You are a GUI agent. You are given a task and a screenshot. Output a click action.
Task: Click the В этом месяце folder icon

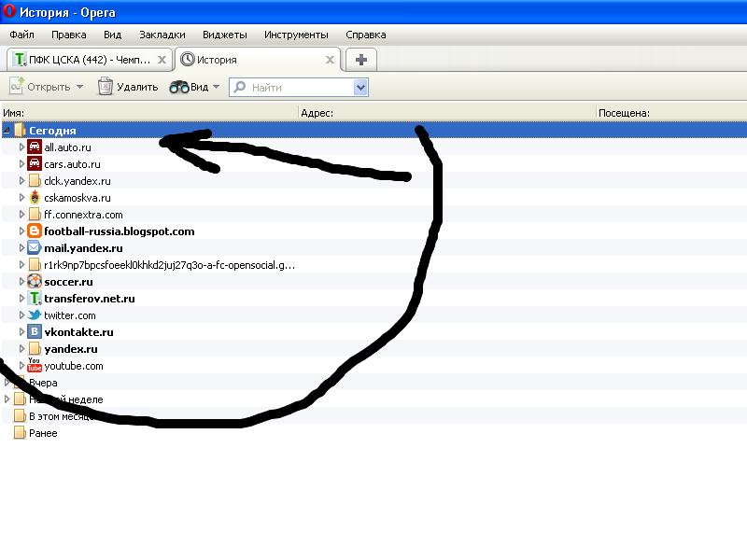[x=20, y=415]
